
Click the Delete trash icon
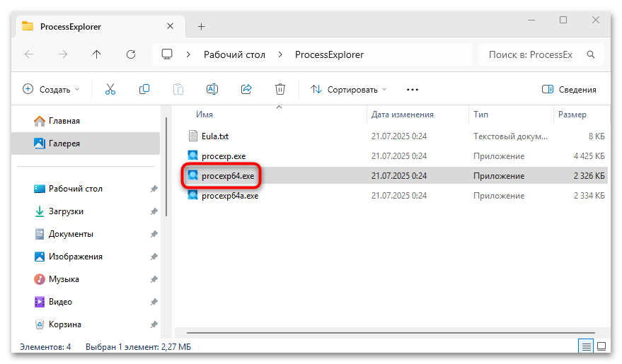(280, 90)
